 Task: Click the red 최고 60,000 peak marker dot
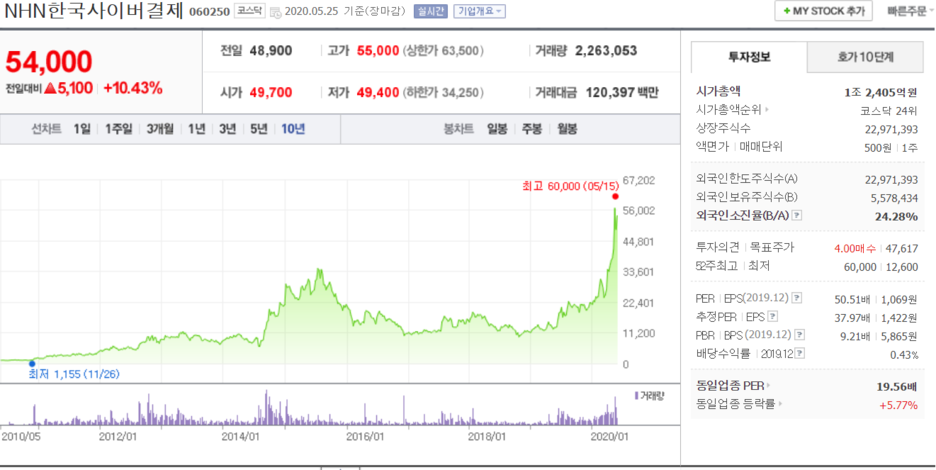coord(615,196)
